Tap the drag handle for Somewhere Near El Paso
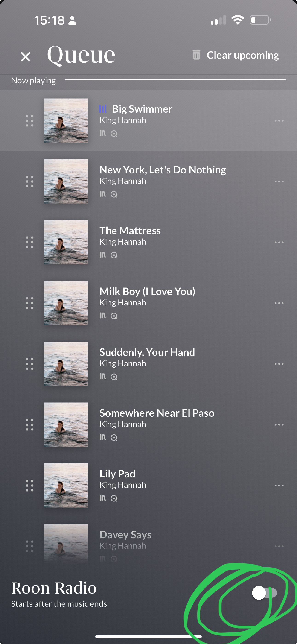Screen dimensions: 297x644 [x=29, y=425]
